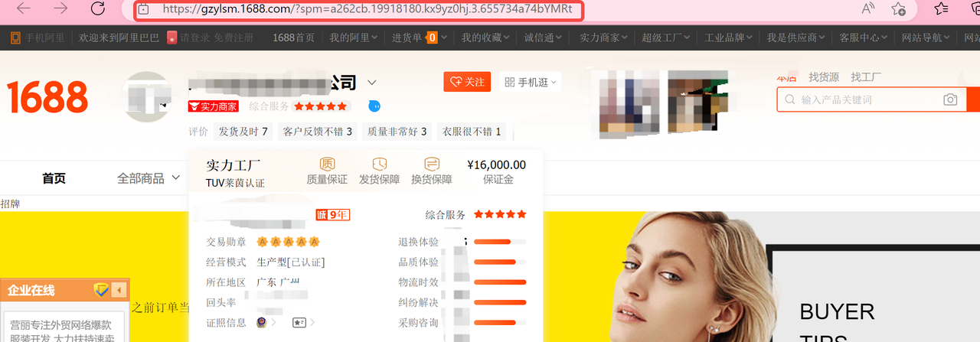Click the 发货保障 shipping guarantee icon
The width and height of the screenshot is (980, 342).
tap(379, 164)
